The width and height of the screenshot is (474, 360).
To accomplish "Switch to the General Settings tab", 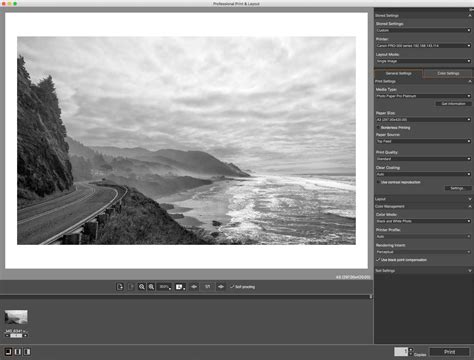I will (399, 73).
